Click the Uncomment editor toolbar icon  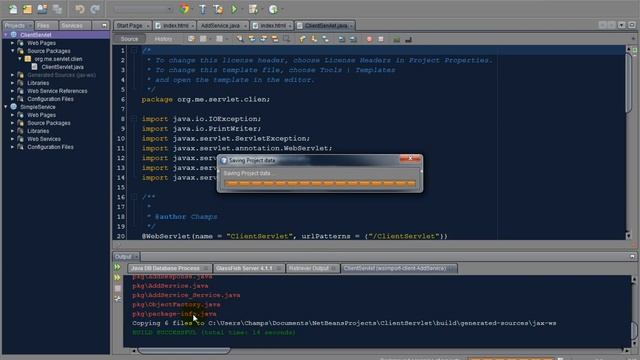coord(408,39)
